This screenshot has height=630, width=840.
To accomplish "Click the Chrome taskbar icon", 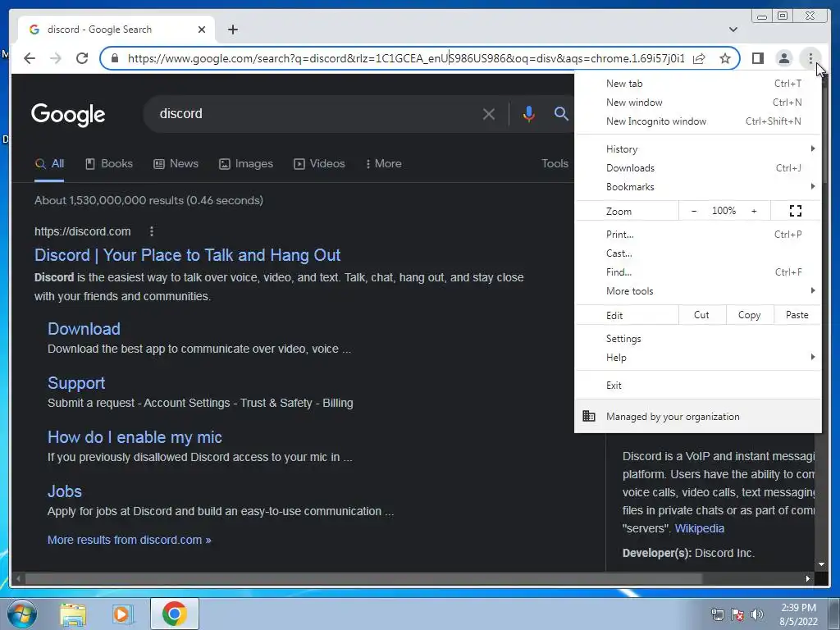I will tap(175, 614).
